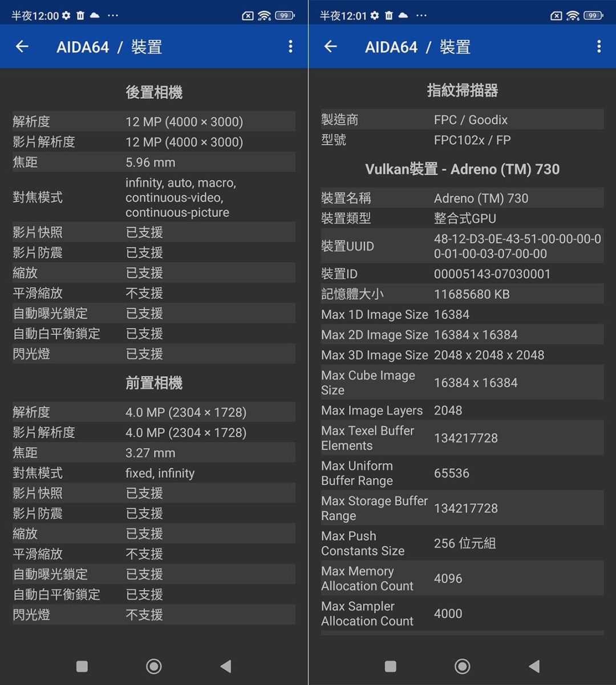Viewport: 616px width, 685px height.
Task: Select the 裝置ID 00005143-07030001 value
Action: (x=492, y=274)
